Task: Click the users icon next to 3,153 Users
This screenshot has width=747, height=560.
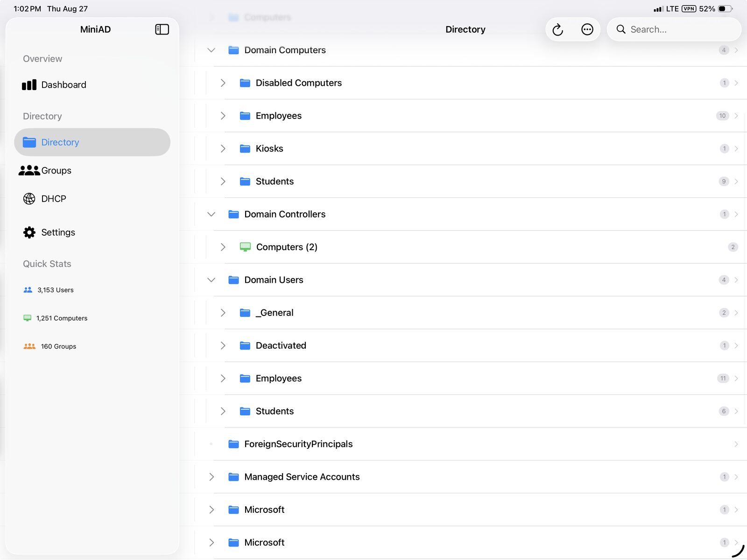Action: pos(28,290)
